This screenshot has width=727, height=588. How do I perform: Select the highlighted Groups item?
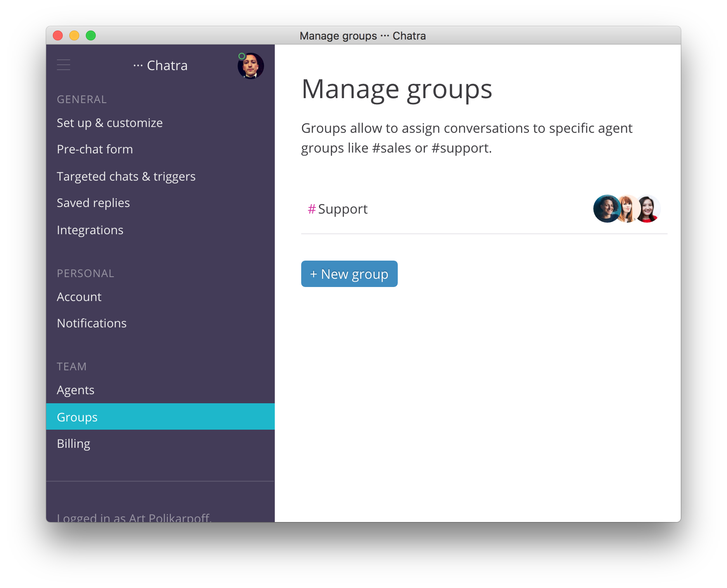[77, 417]
